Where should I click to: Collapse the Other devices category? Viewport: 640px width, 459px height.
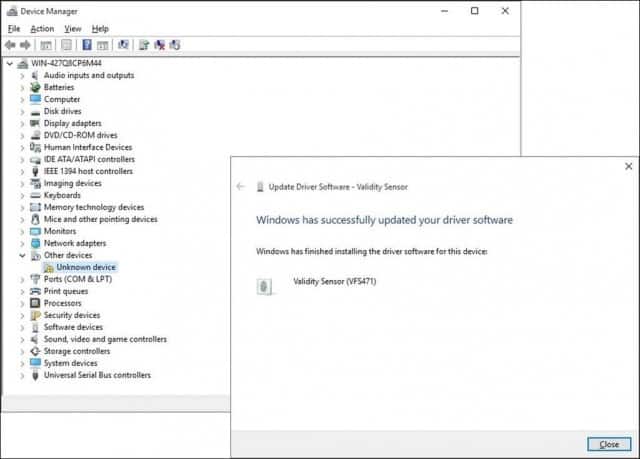coord(22,255)
